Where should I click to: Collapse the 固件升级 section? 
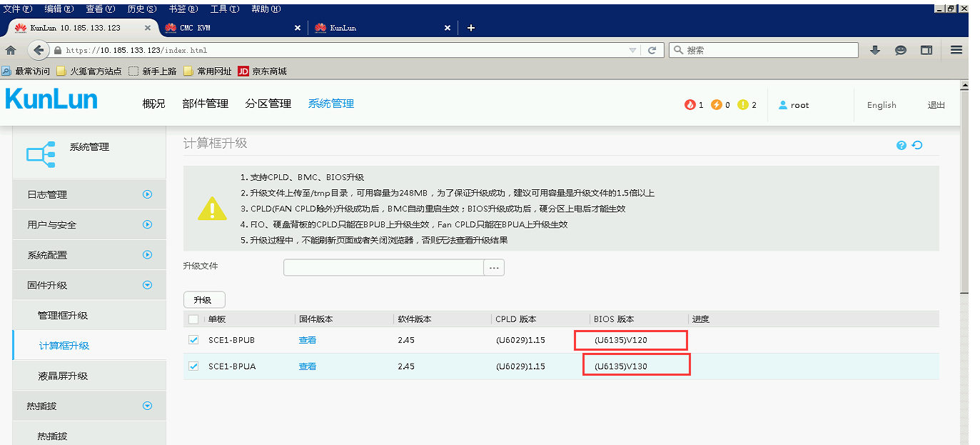coord(148,285)
